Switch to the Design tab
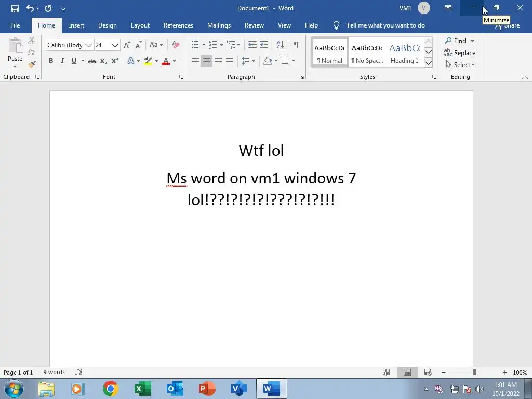Image resolution: width=532 pixels, height=399 pixels. 107,25
